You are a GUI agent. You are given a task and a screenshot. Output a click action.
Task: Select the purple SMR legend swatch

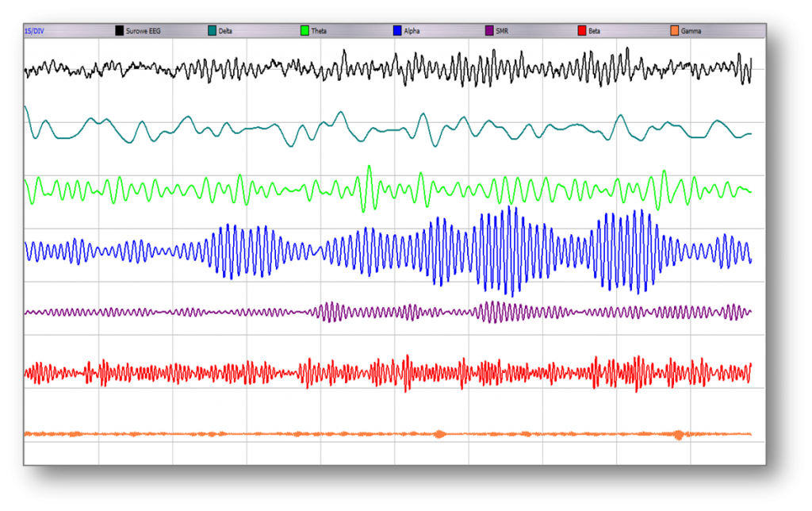[489, 31]
